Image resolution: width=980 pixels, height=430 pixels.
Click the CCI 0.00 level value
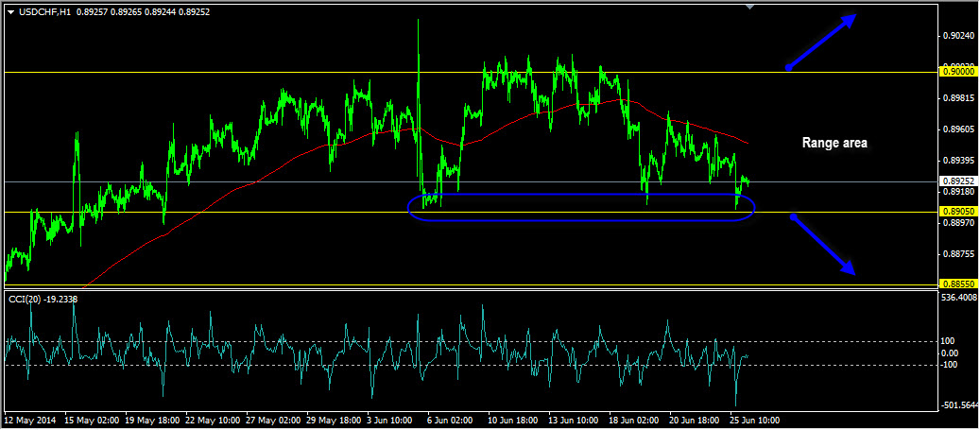(x=952, y=353)
